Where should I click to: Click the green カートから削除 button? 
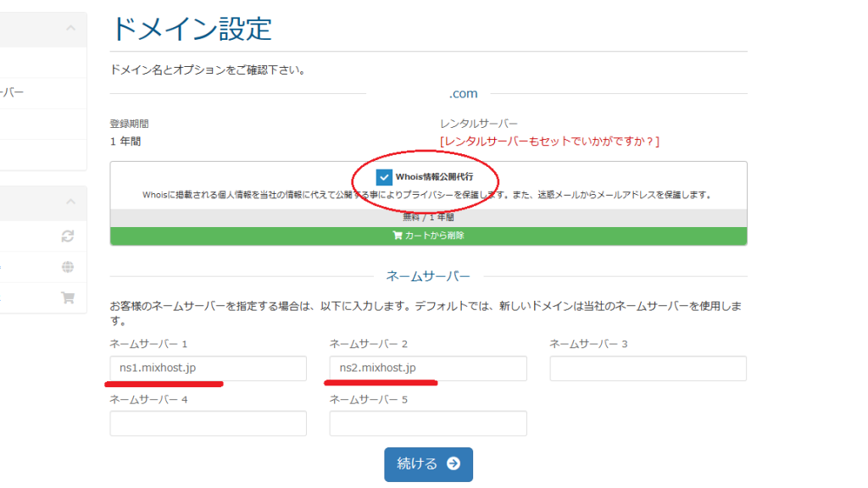click(x=428, y=236)
